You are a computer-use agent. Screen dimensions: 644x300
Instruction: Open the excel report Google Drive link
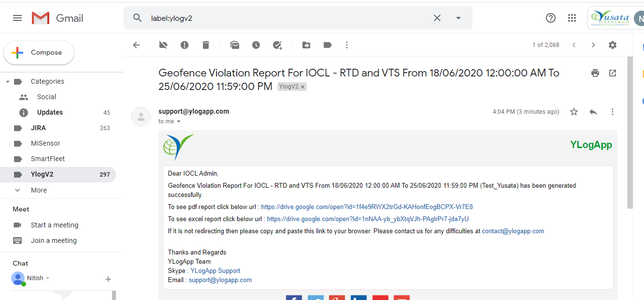pyautogui.click(x=368, y=219)
